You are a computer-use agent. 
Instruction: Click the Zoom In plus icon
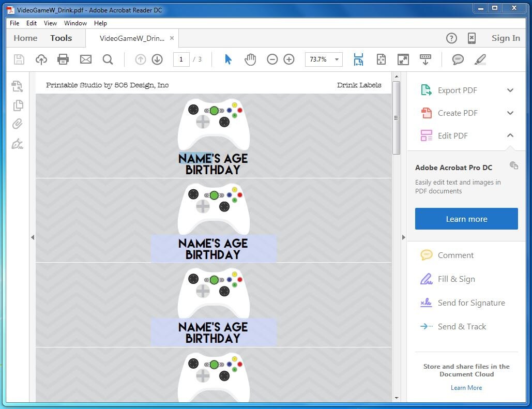click(x=288, y=59)
